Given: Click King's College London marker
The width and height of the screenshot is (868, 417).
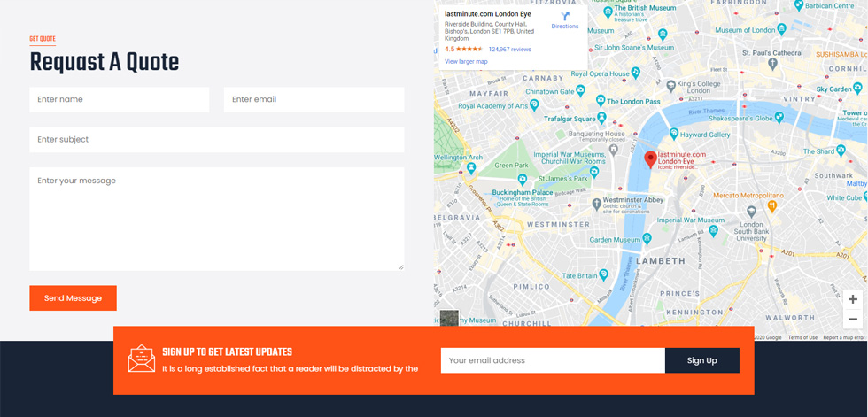Looking at the screenshot, I should point(671,85).
